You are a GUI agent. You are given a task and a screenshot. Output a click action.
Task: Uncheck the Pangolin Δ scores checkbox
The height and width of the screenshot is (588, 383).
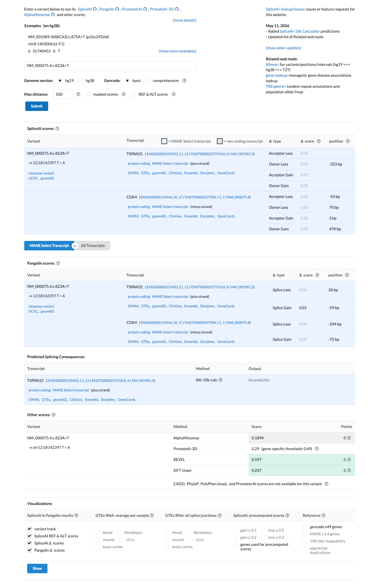tap(30, 550)
